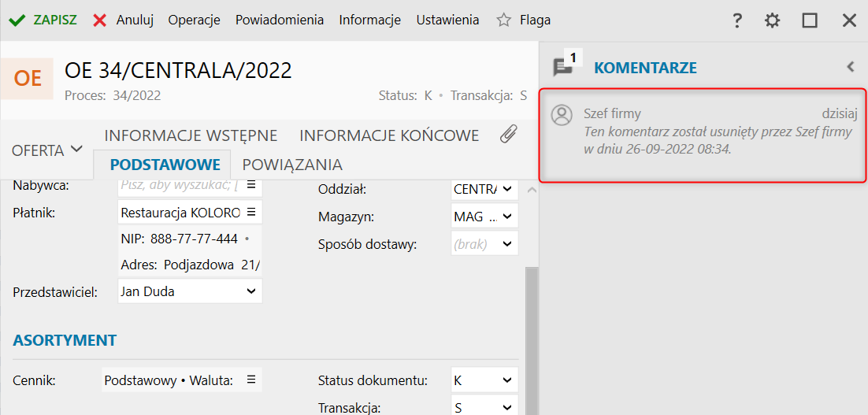868x415 pixels.
Task: Collapse the KOMENTARZE panel with arrow
Action: pos(851,67)
